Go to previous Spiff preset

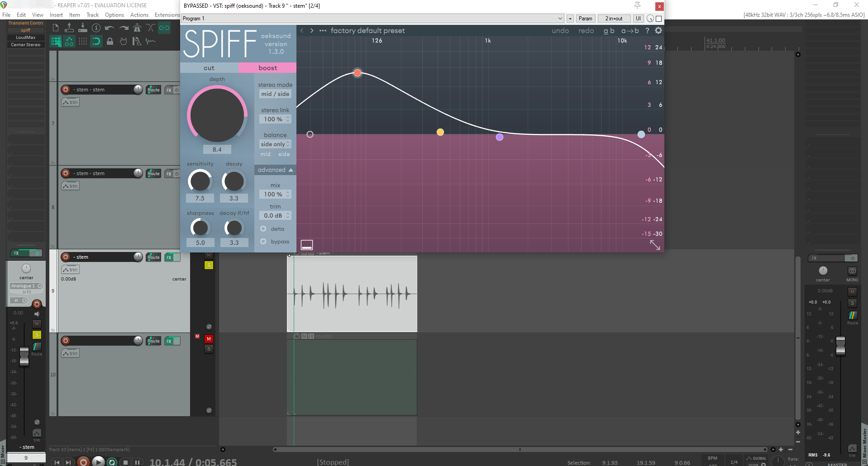pyautogui.click(x=302, y=31)
